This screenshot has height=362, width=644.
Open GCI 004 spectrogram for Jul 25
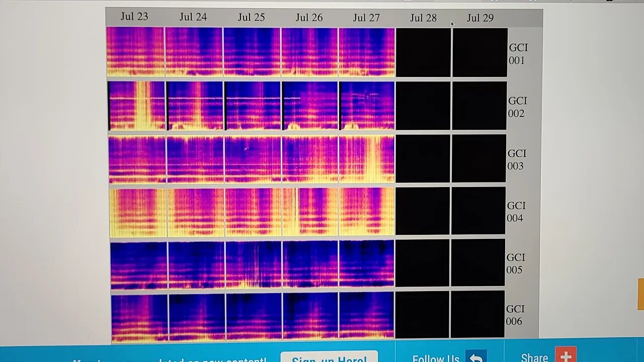pyautogui.click(x=254, y=212)
